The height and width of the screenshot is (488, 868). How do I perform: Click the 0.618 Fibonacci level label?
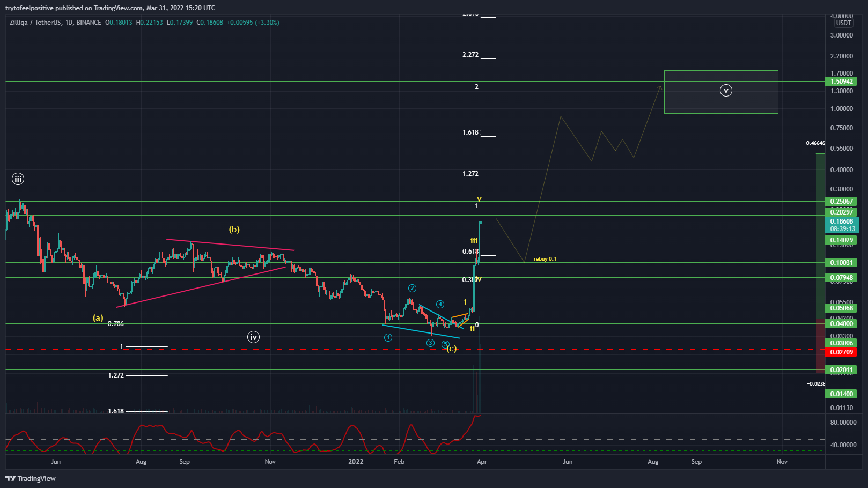(x=470, y=252)
